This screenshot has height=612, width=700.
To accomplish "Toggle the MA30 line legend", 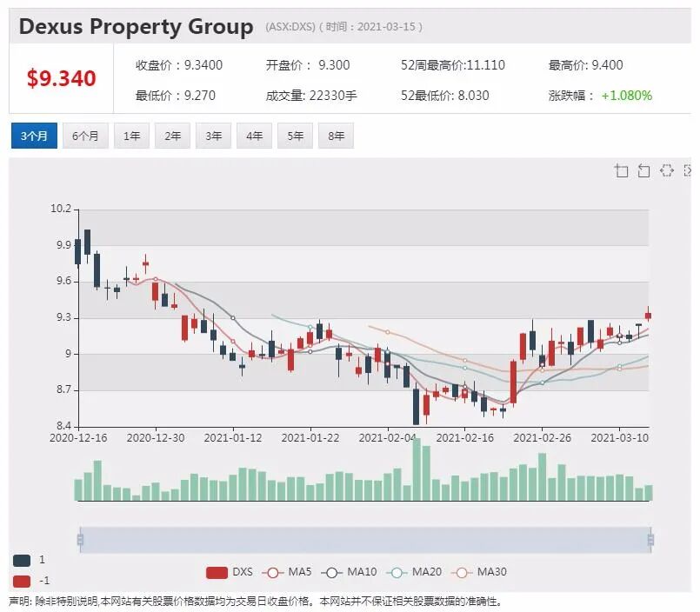I will (x=479, y=572).
